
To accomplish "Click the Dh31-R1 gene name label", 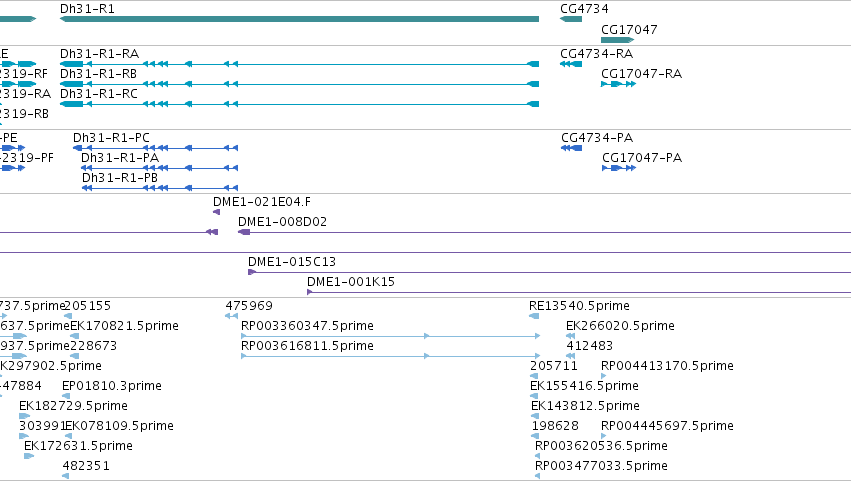I will click(x=87, y=9).
